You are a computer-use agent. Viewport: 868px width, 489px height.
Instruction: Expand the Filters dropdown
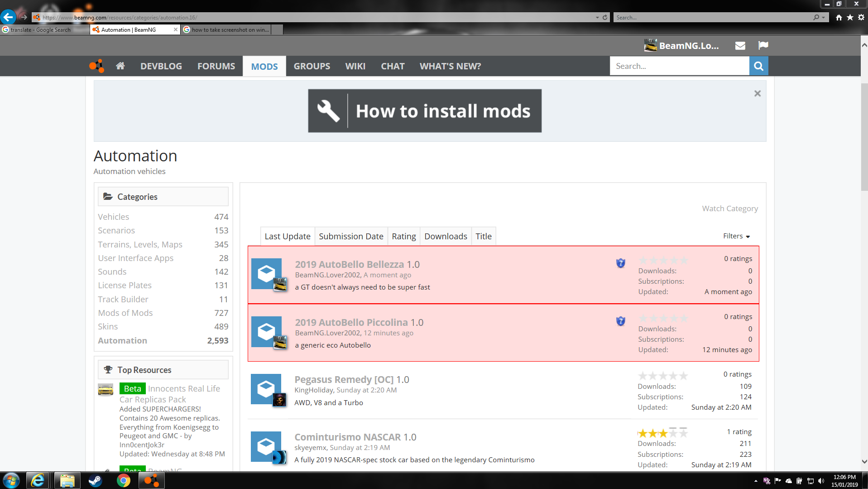tap(736, 236)
